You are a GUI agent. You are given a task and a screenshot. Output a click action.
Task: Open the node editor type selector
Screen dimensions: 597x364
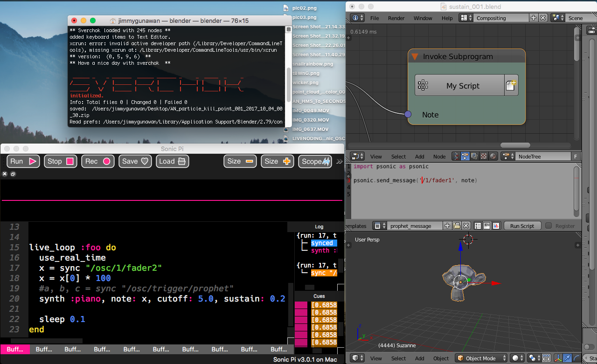[357, 157]
